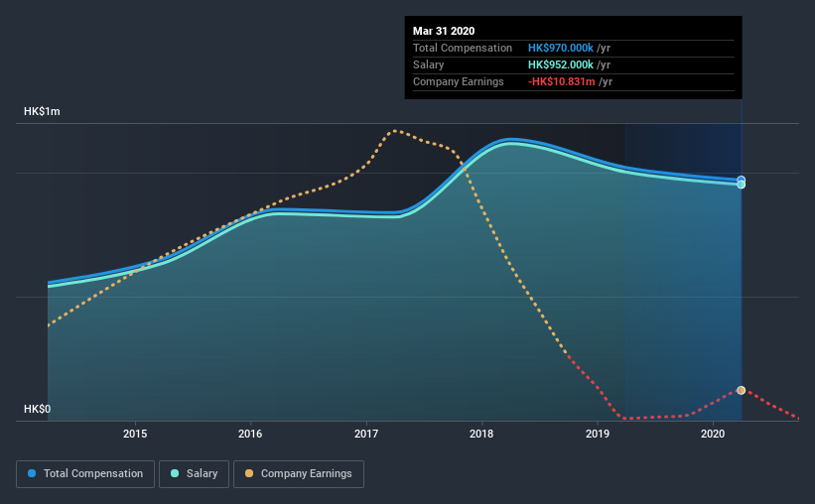Click the 2017 x-axis label
The height and width of the screenshot is (504, 815).
tap(366, 434)
